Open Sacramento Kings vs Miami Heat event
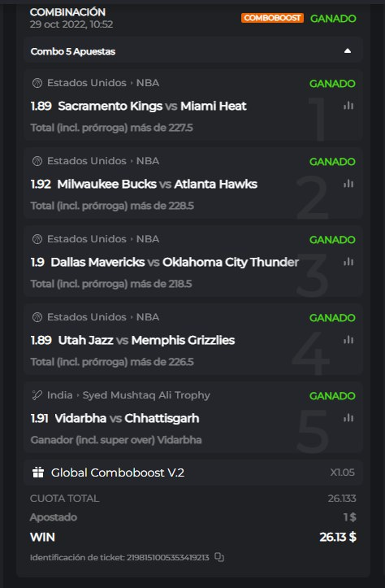The width and height of the screenshot is (385, 588). coord(152,106)
